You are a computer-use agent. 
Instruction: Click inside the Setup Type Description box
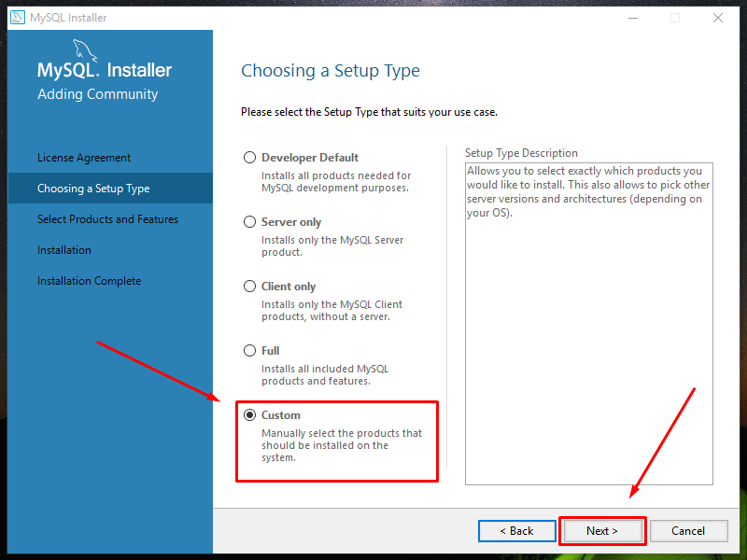pyautogui.click(x=589, y=324)
